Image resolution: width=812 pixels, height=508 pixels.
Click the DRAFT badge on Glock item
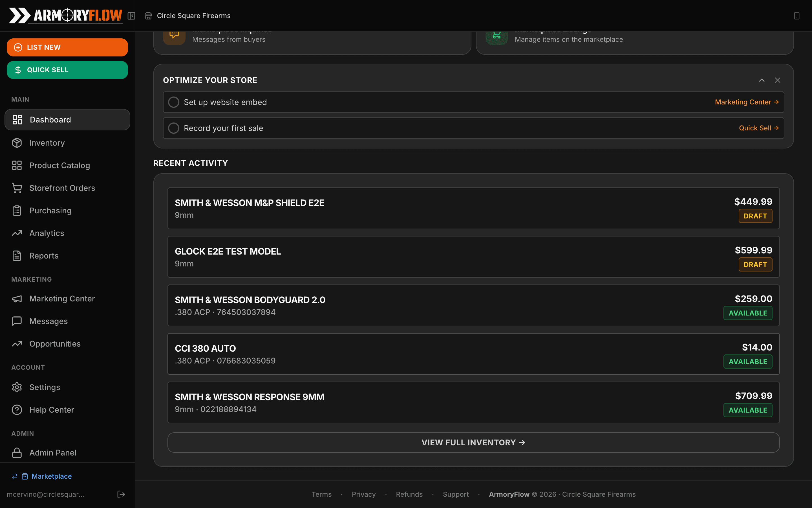755,264
